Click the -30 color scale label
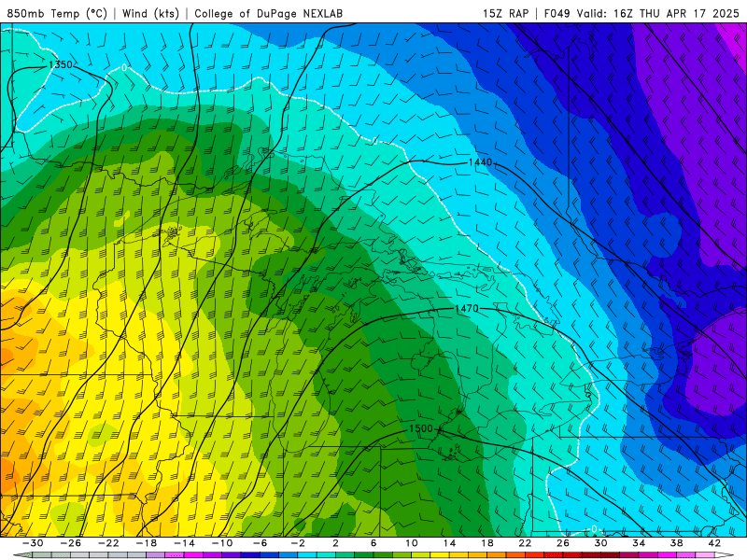The width and height of the screenshot is (747, 560). tap(33, 543)
